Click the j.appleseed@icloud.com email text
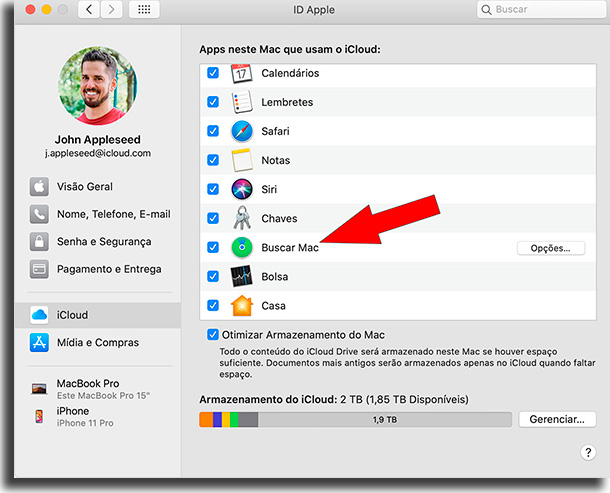The height and width of the screenshot is (493, 610). (x=98, y=153)
